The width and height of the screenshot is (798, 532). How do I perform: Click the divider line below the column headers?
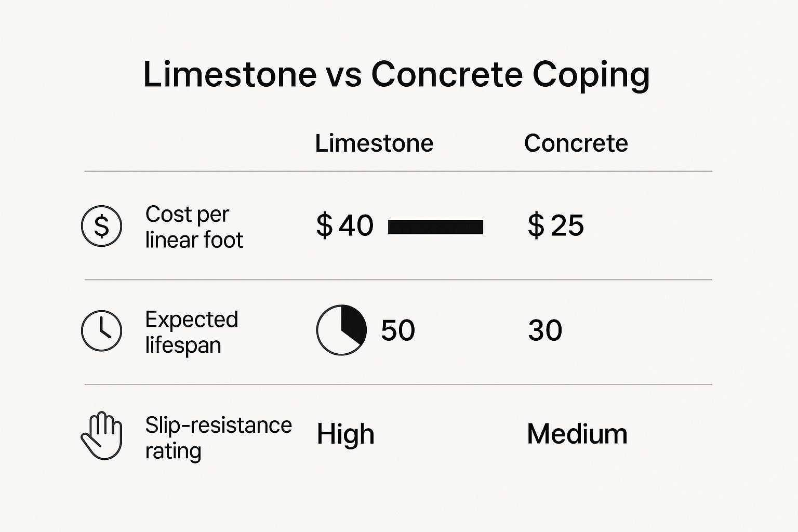coord(398,171)
